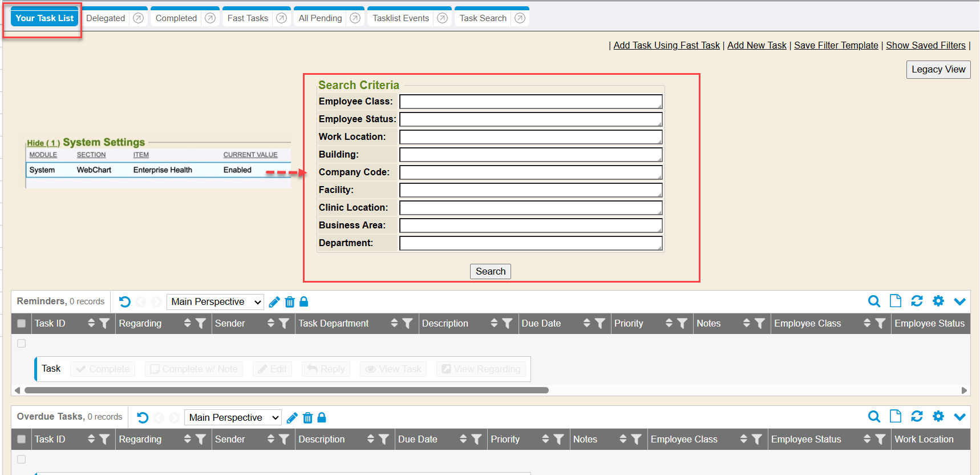Open Main Perspective dropdown in Reminders
Viewport: 980px width, 475px height.
[x=215, y=302]
